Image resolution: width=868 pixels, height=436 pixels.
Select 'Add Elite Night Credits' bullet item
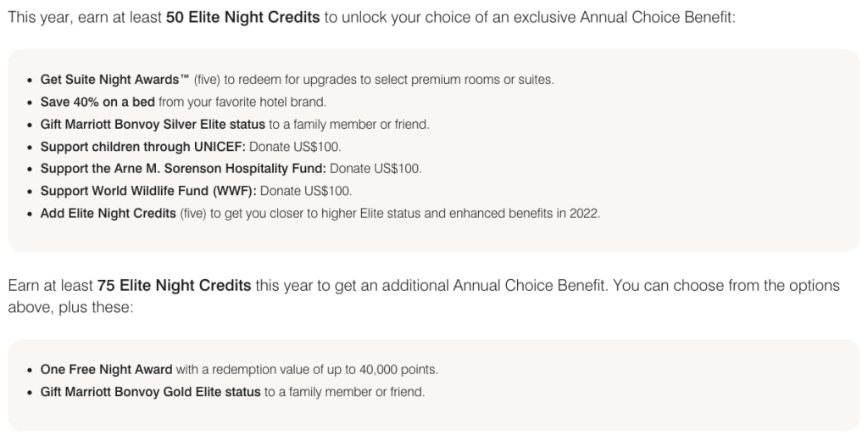pos(320,213)
